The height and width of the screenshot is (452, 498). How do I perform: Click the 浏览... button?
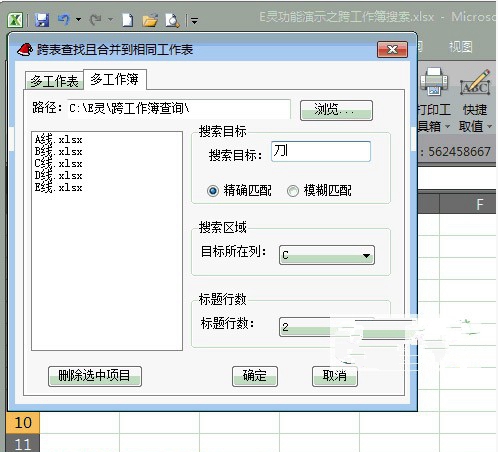point(336,110)
